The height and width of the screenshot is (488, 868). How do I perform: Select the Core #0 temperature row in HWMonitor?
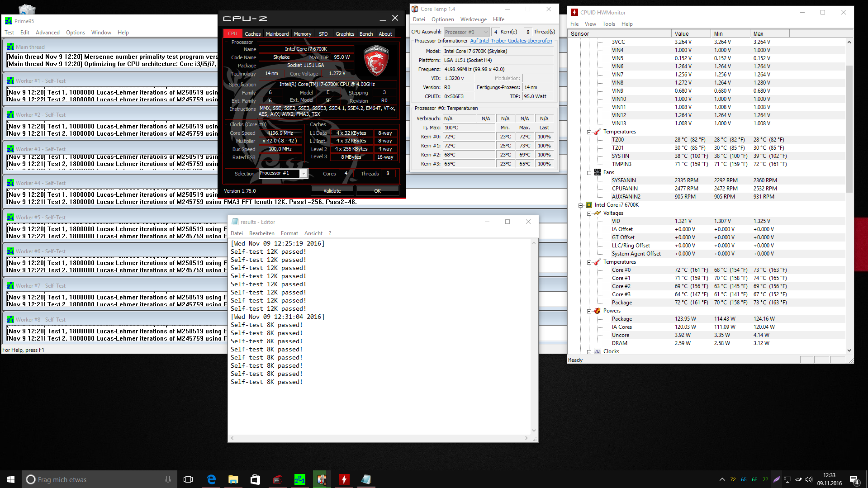click(707, 270)
